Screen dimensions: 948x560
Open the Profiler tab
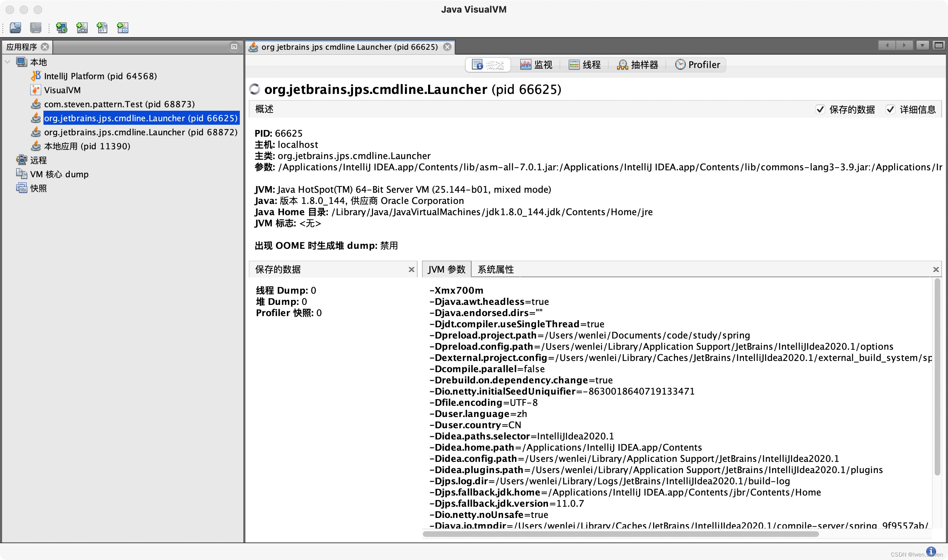(x=698, y=65)
